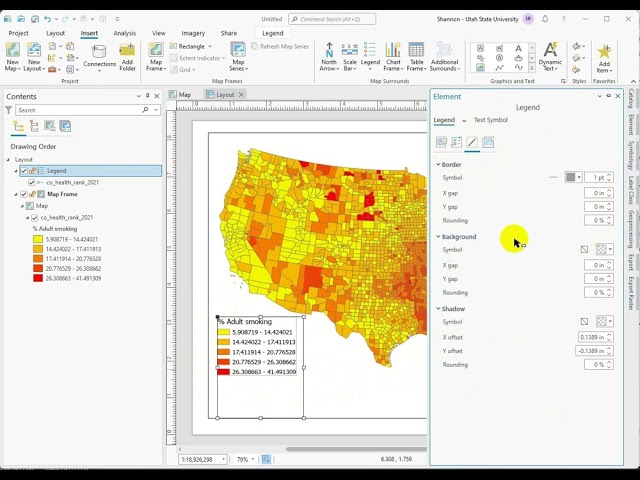Collapse the Shadow section
Image resolution: width=640 pixels, height=480 pixels.
(x=438, y=309)
